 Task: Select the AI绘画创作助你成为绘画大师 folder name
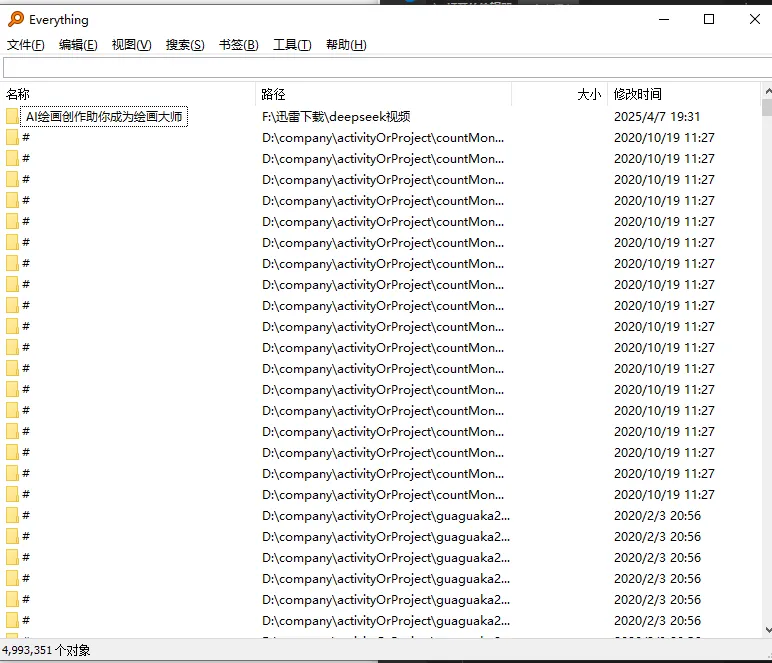[104, 117]
